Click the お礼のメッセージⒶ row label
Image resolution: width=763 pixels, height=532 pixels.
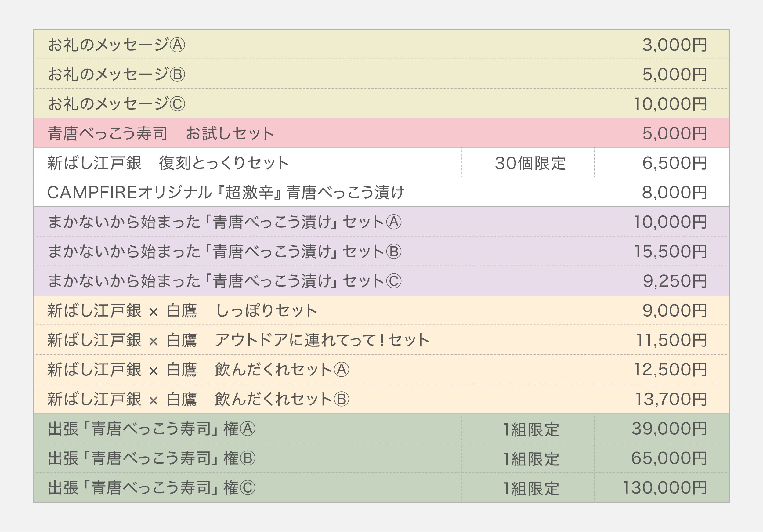tap(116, 45)
